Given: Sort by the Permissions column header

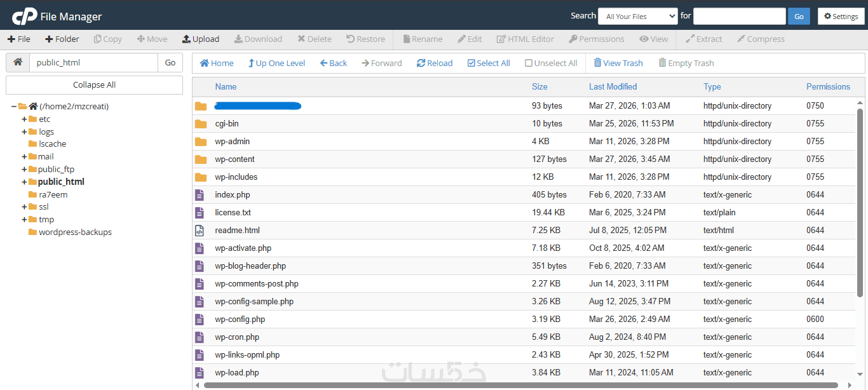Looking at the screenshot, I should [828, 87].
